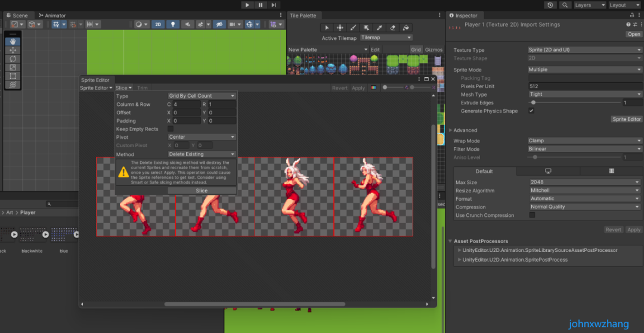Viewport: 644px width, 333px height.
Task: Open the Layout dropdown
Action: click(x=624, y=5)
